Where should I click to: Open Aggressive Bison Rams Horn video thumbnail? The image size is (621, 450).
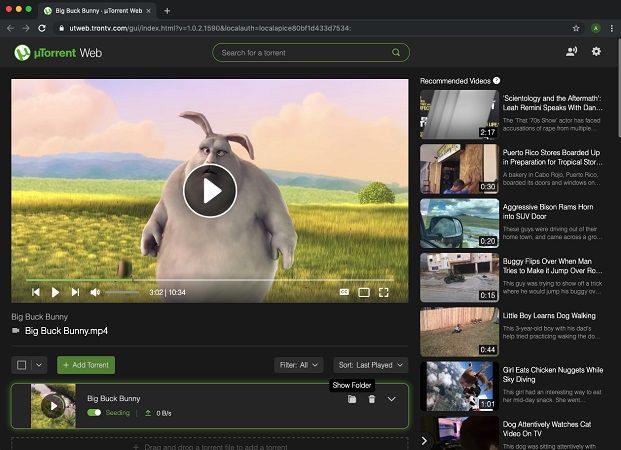click(459, 223)
